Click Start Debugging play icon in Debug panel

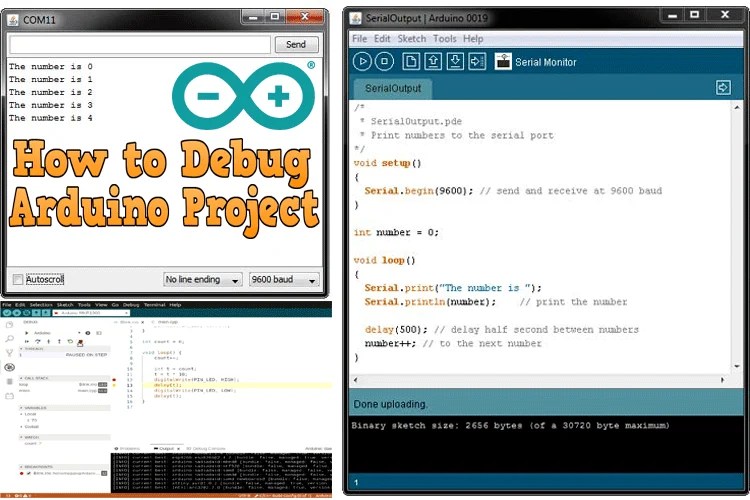point(26,333)
